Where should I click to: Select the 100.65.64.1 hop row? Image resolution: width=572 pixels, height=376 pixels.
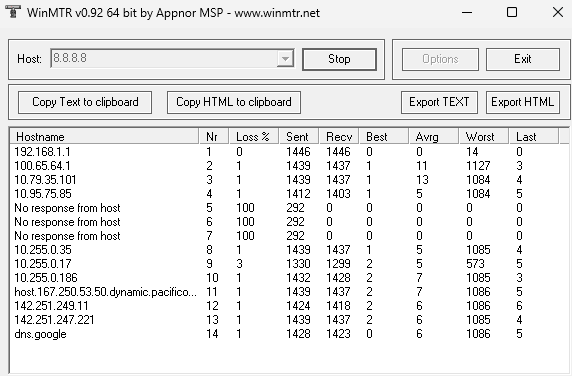point(288,166)
